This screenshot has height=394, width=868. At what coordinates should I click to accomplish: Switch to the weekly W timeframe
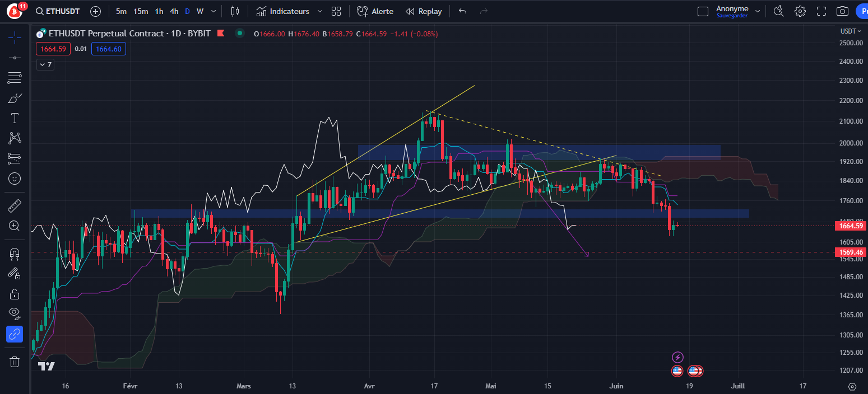coord(199,11)
